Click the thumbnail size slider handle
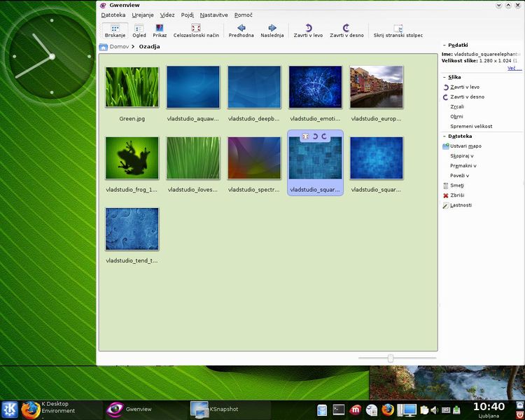The width and height of the screenshot is (525, 420). click(391, 358)
